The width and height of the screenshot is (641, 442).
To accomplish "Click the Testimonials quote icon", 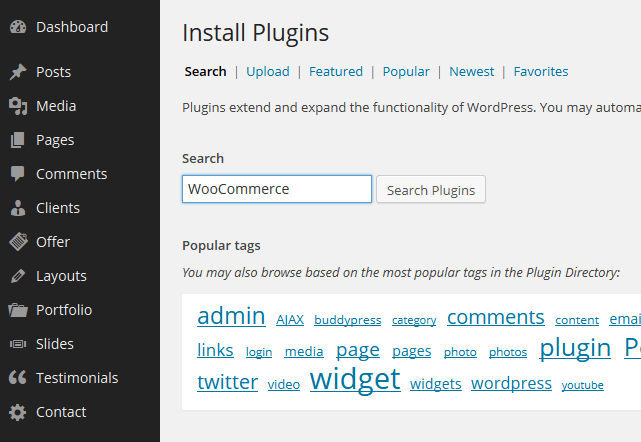I will click(x=17, y=378).
